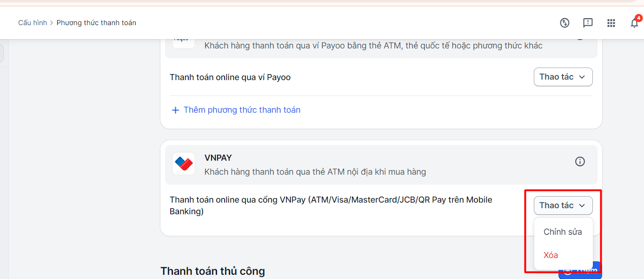Click the VNPAY info icon
The height and width of the screenshot is (279, 644).
coord(580,162)
